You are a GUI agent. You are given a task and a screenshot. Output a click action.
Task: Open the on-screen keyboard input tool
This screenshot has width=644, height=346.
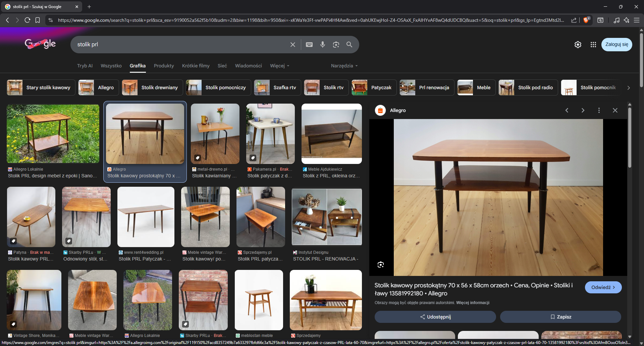(x=309, y=45)
